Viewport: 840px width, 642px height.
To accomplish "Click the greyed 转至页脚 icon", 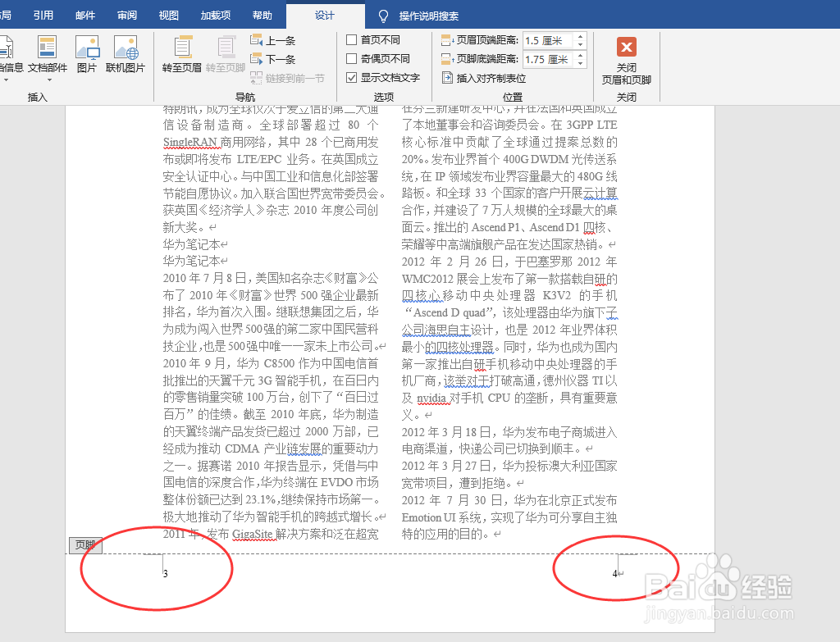I will (226, 47).
